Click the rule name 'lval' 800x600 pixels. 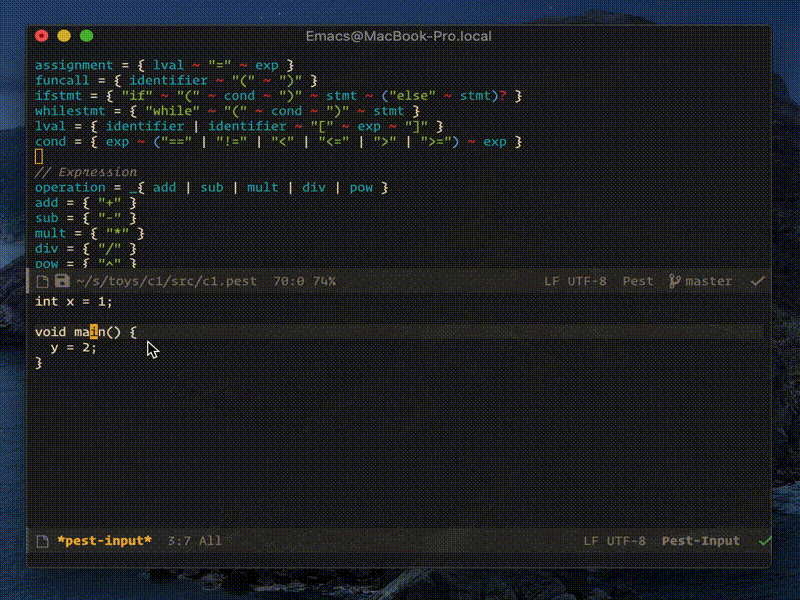pyautogui.click(x=50, y=127)
